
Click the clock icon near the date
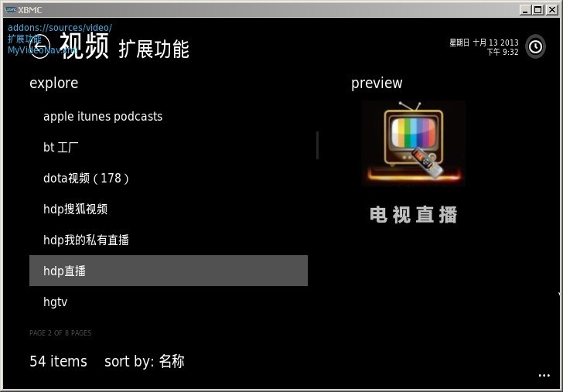click(535, 46)
